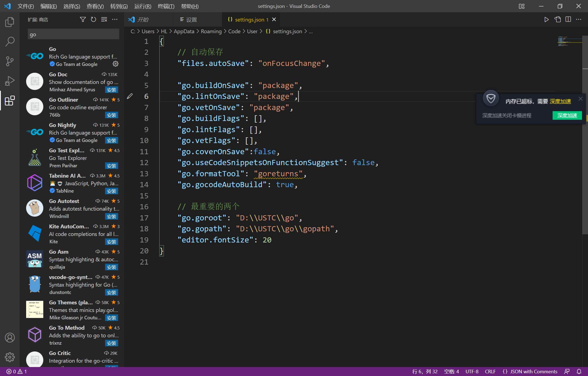Click the AppData breadcrumb segment
Image resolution: width=588 pixels, height=376 pixels.
184,31
